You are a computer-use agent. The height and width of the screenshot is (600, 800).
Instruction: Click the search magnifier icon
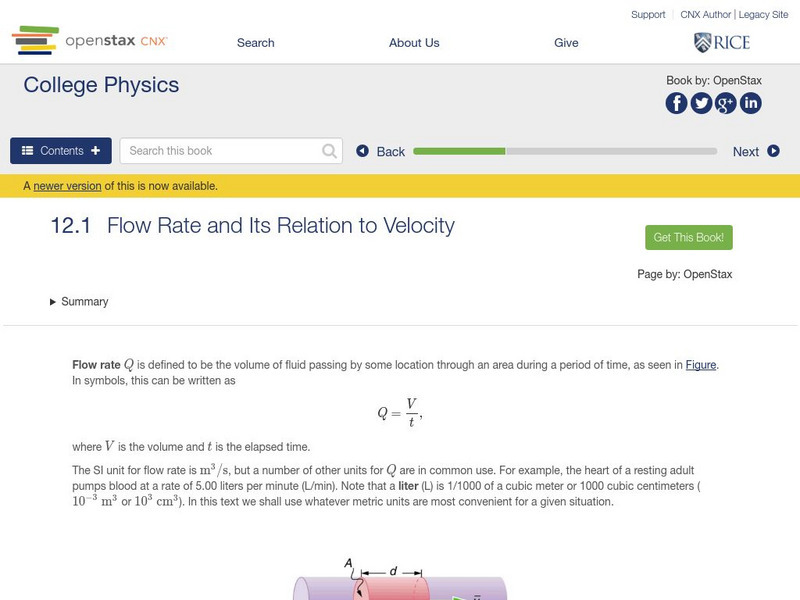pyautogui.click(x=330, y=151)
